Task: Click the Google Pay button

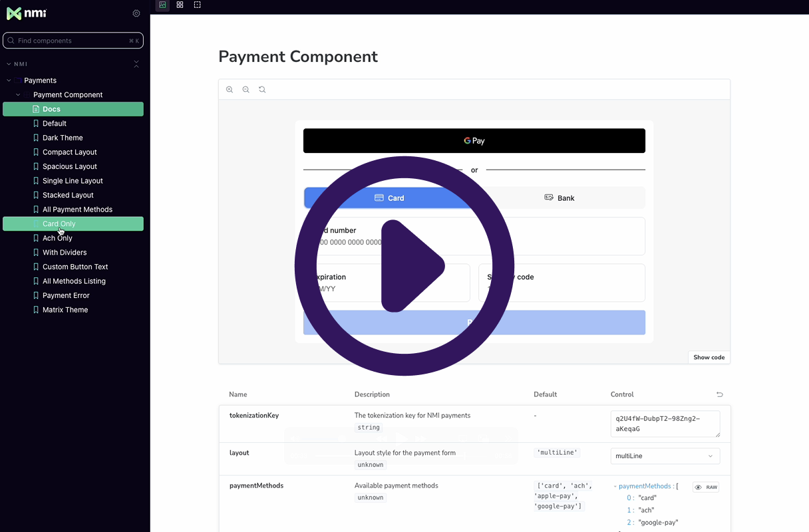Action: (x=474, y=141)
